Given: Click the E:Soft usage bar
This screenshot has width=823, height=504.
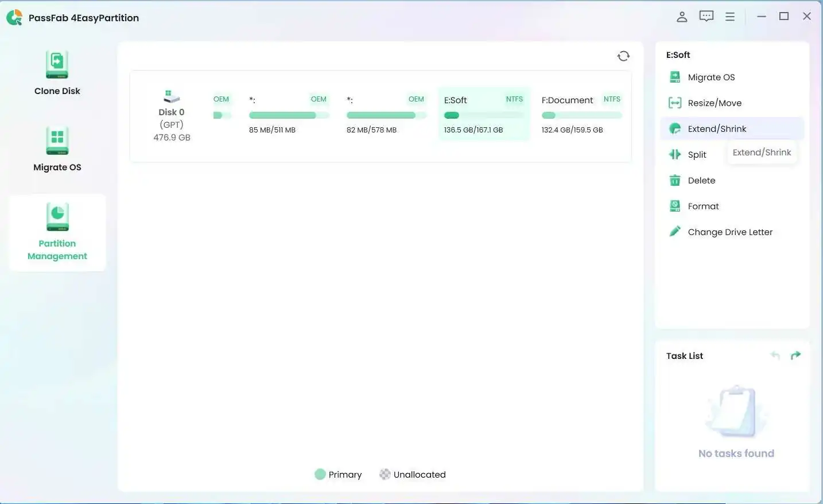Looking at the screenshot, I should 484,115.
